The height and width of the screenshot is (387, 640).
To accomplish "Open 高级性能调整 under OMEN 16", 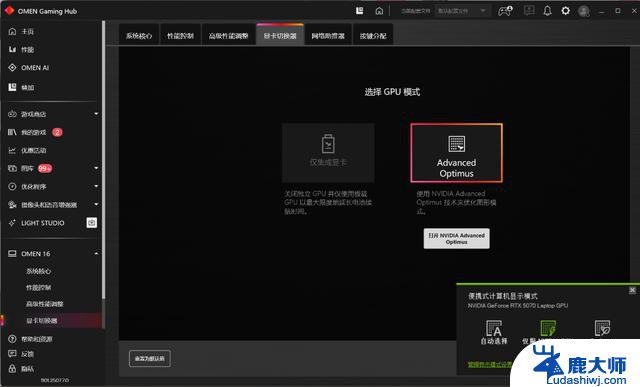I will (x=45, y=304).
